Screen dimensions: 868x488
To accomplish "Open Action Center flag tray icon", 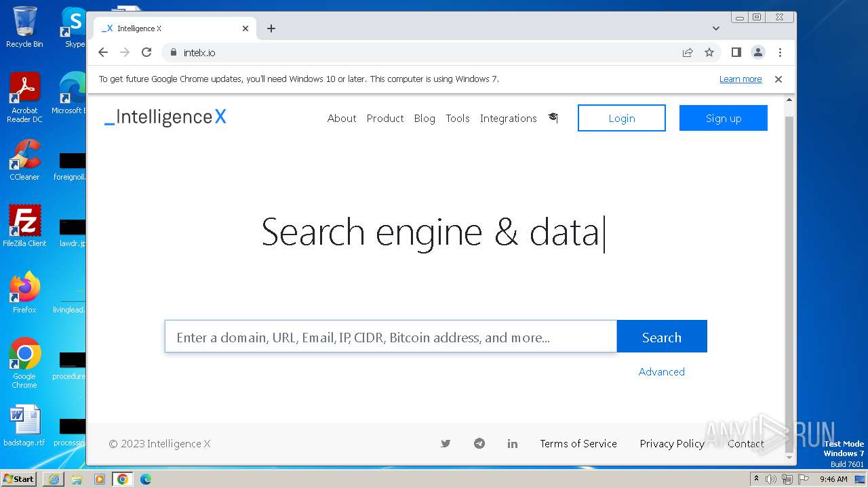I will pyautogui.click(x=803, y=479).
